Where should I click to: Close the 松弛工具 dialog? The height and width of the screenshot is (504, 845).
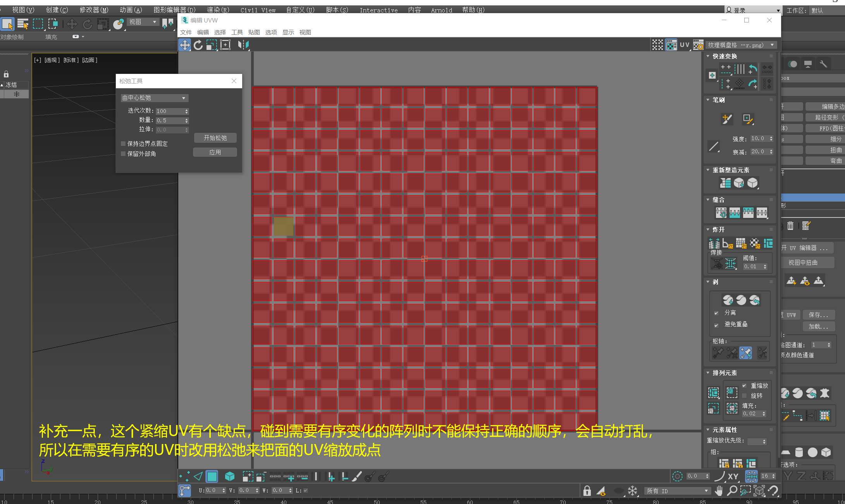pos(234,81)
